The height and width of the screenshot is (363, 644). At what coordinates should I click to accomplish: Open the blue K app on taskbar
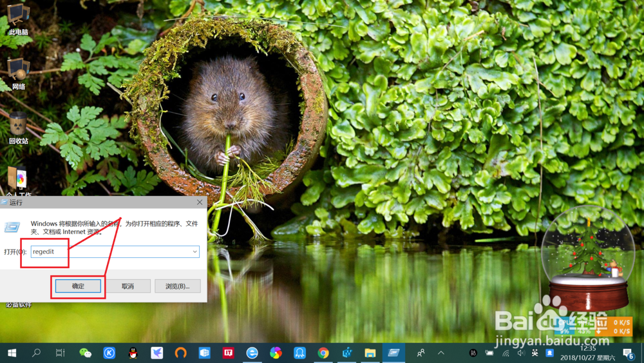coord(109,353)
